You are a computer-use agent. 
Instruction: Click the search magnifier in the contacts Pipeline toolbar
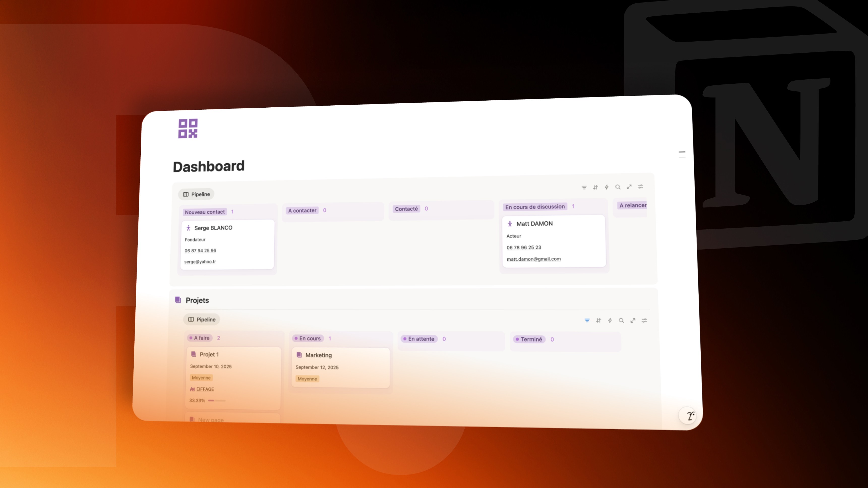pyautogui.click(x=618, y=187)
